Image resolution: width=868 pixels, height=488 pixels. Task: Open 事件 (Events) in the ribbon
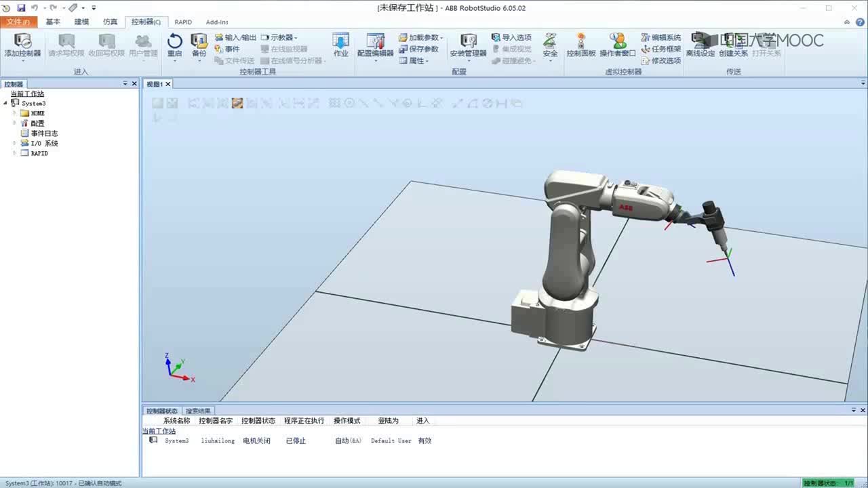tap(227, 49)
